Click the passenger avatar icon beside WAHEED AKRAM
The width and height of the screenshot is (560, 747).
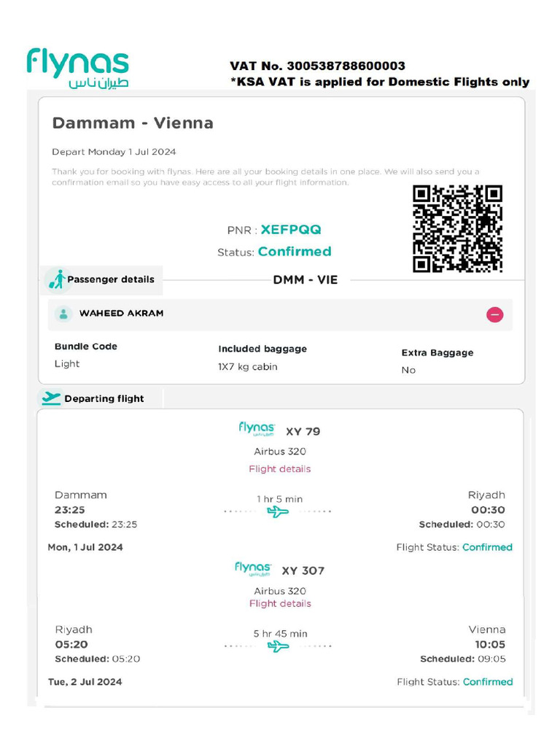(63, 314)
